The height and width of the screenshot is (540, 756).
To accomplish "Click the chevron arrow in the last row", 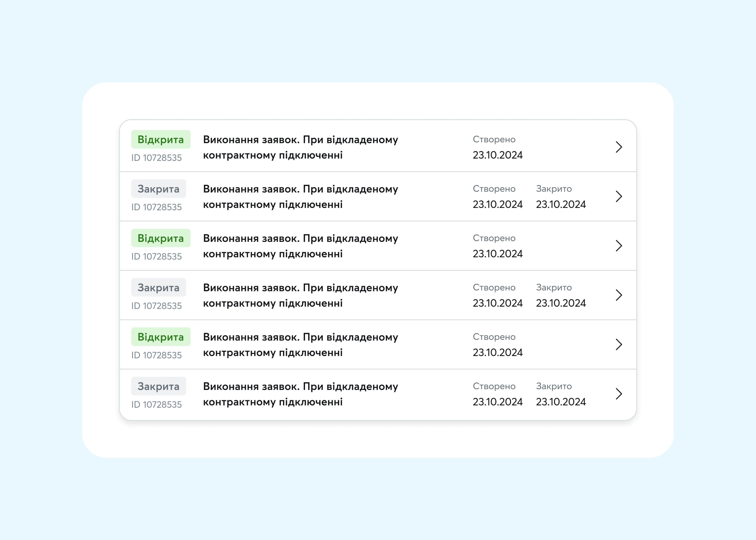I will tap(618, 394).
